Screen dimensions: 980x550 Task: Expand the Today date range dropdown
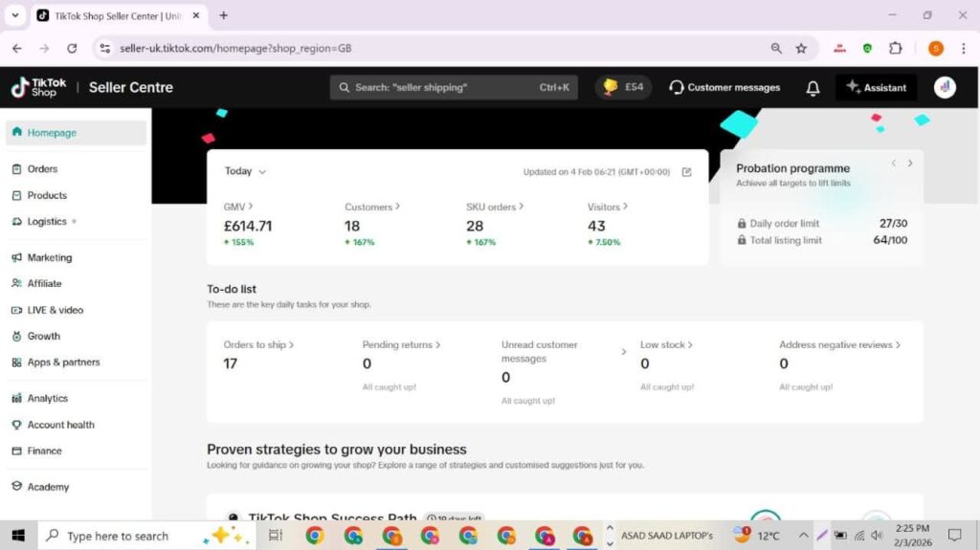[x=245, y=171]
